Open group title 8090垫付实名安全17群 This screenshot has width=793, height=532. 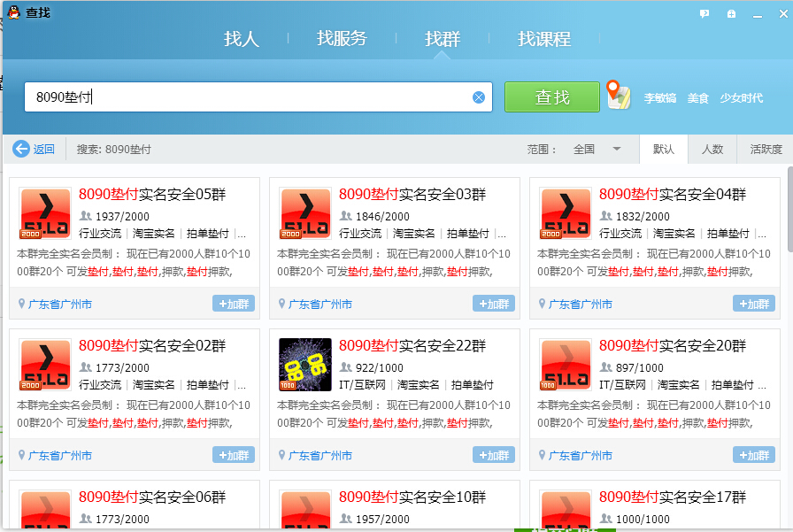pyautogui.click(x=673, y=497)
